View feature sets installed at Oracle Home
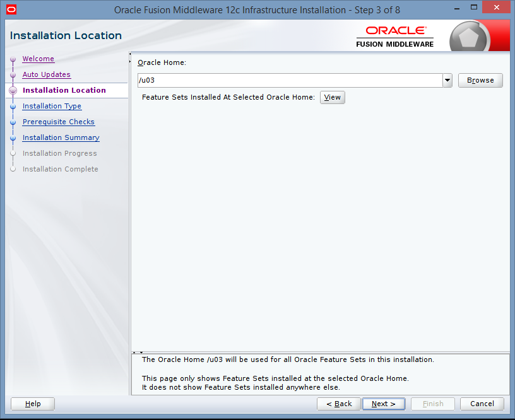 (x=333, y=97)
